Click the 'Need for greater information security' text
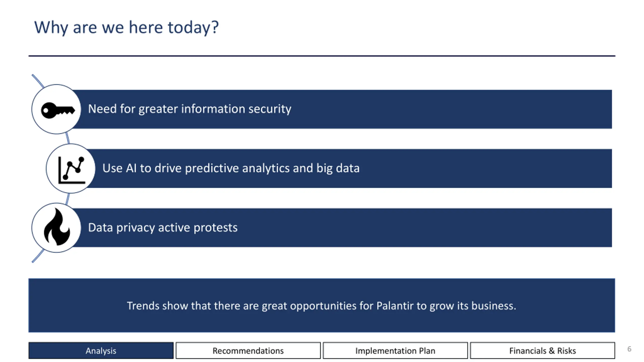 (189, 109)
